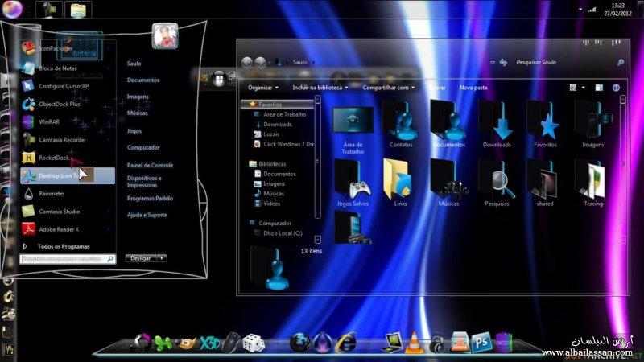Open Rainmeter
The width and height of the screenshot is (644, 362).
click(68, 194)
